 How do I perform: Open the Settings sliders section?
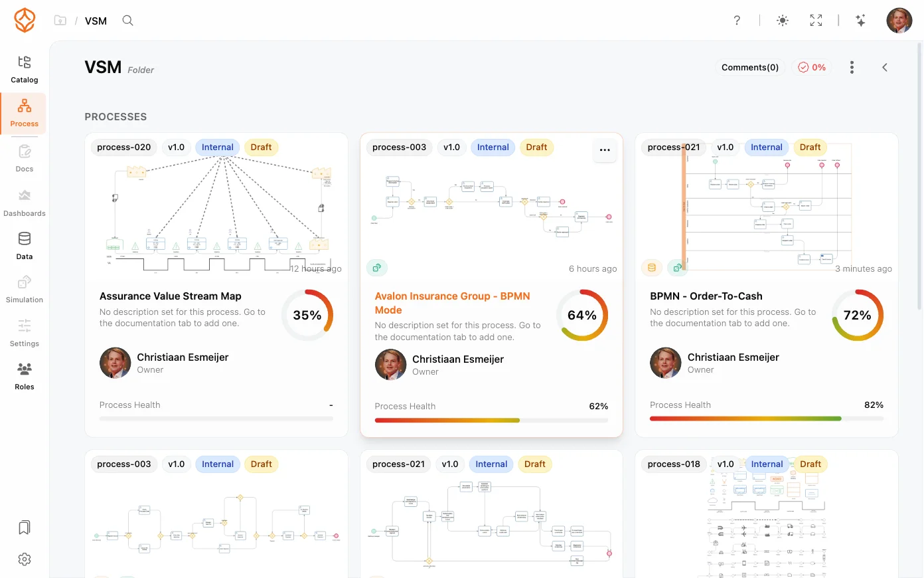[x=25, y=333]
